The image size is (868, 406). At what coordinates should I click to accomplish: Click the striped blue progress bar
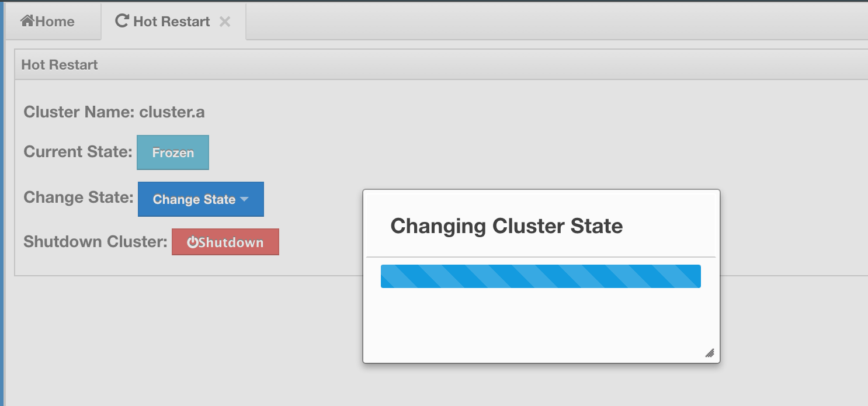coord(541,276)
